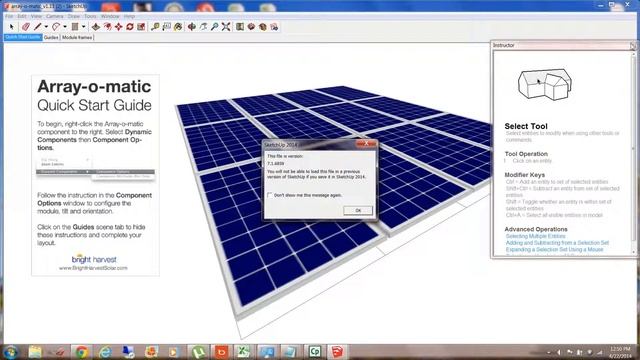Click the 'Array-o-matic' guide heading
This screenshot has width=640, height=360.
click(x=94, y=86)
